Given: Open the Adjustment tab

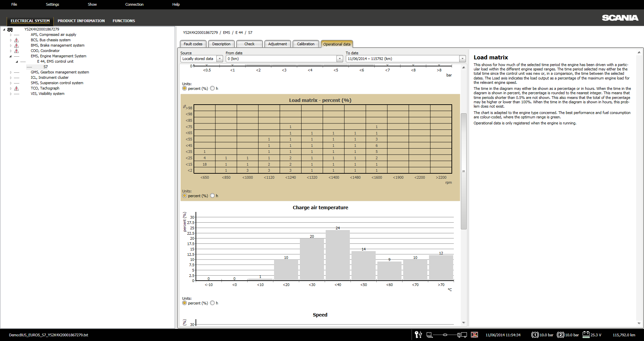Looking at the screenshot, I should (x=278, y=44).
